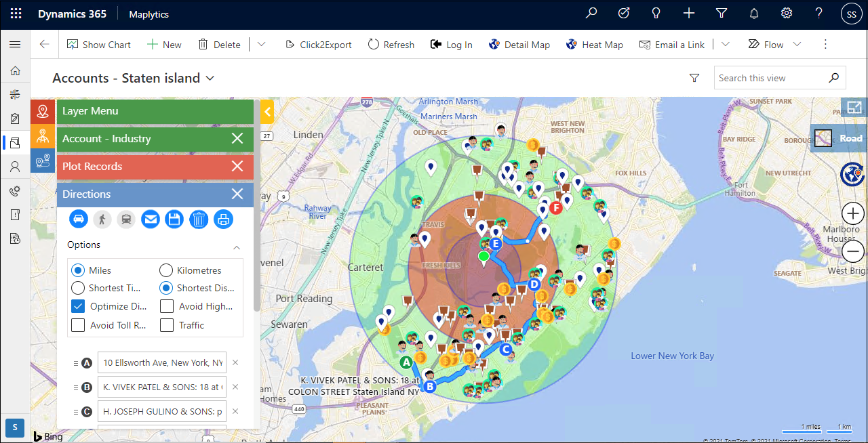Collapse the side panel with yellow arrow
Image resolution: width=868 pixels, height=443 pixels.
(267, 112)
